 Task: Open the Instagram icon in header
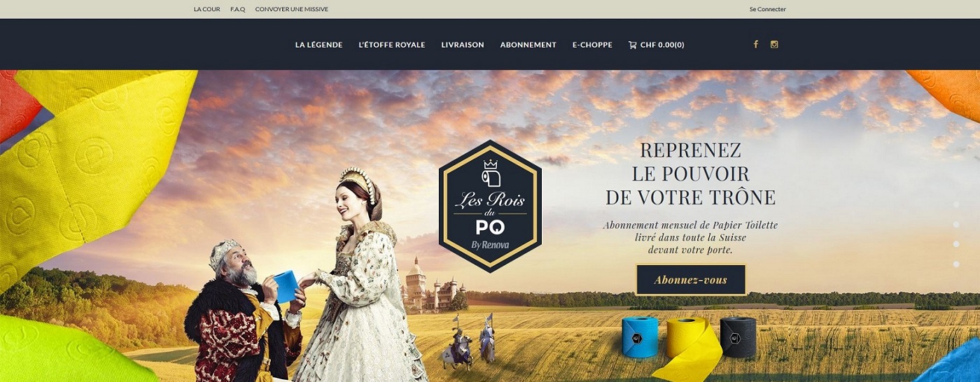point(774,44)
